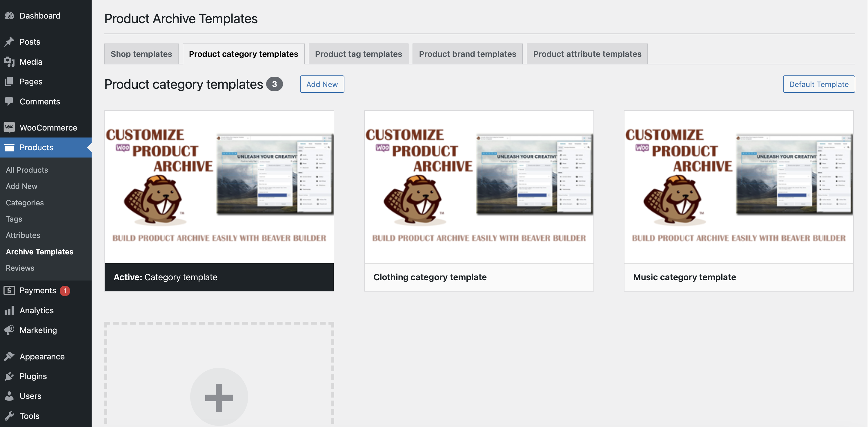This screenshot has width=868, height=427.
Task: Open the Dashboard gauge icon
Action: coord(10,15)
